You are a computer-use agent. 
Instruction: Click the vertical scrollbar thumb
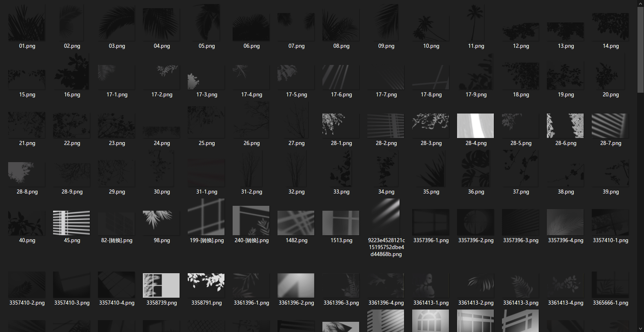click(x=640, y=50)
